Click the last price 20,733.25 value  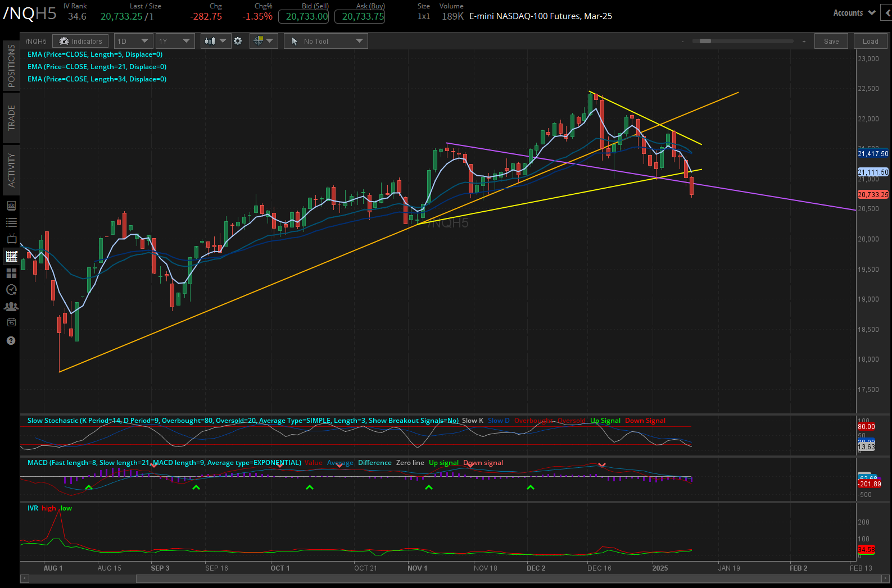121,16
